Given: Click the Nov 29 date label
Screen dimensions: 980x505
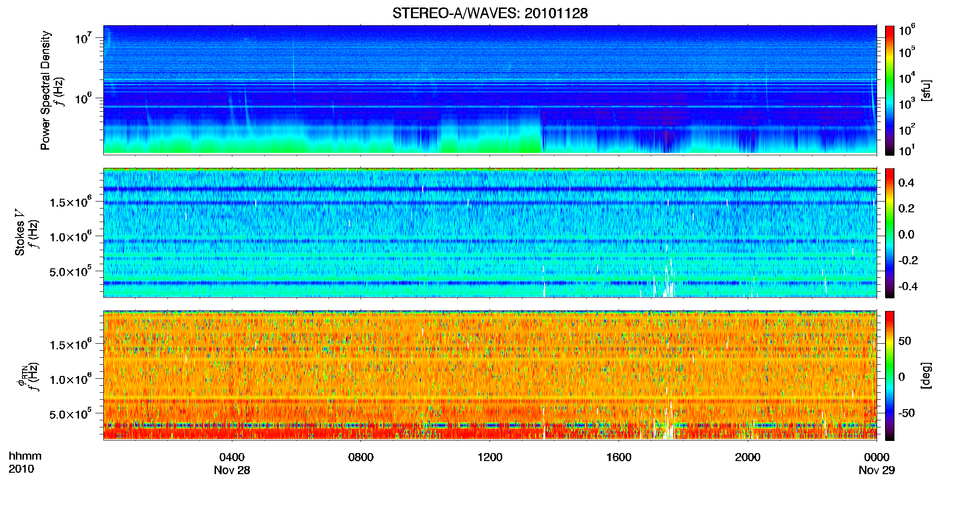Looking at the screenshot, I should tap(877, 470).
